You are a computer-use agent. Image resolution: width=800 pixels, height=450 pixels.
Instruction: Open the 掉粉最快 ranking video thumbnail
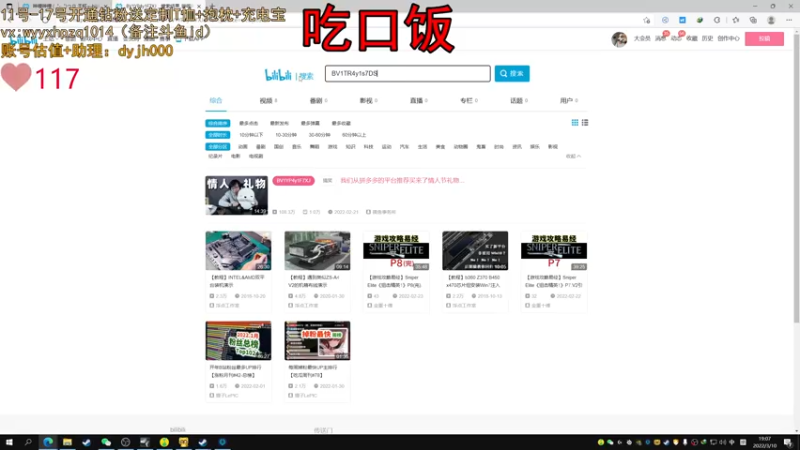(x=317, y=340)
